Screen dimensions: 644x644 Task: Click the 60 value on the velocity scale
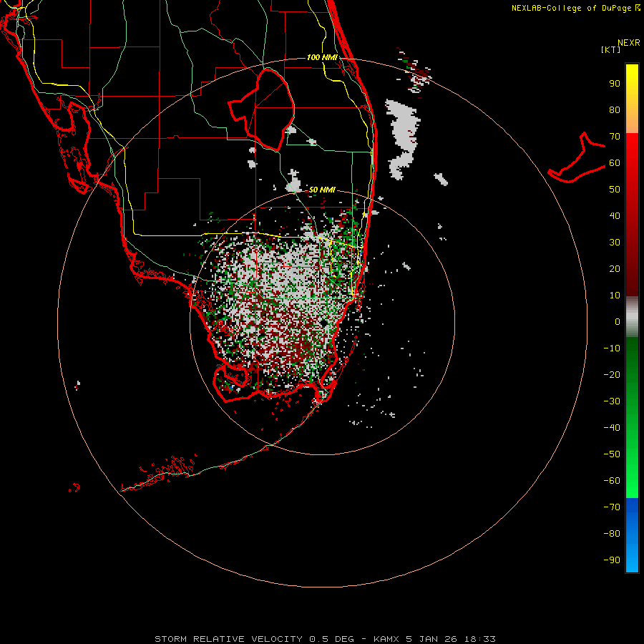pos(615,163)
